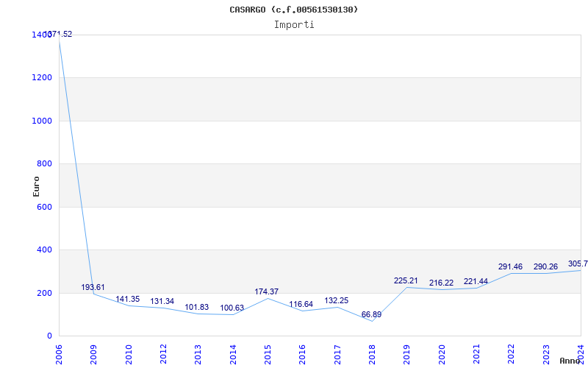Select the 174.37 peak label for 2015
The width and height of the screenshot is (588, 368).
pyautogui.click(x=267, y=291)
